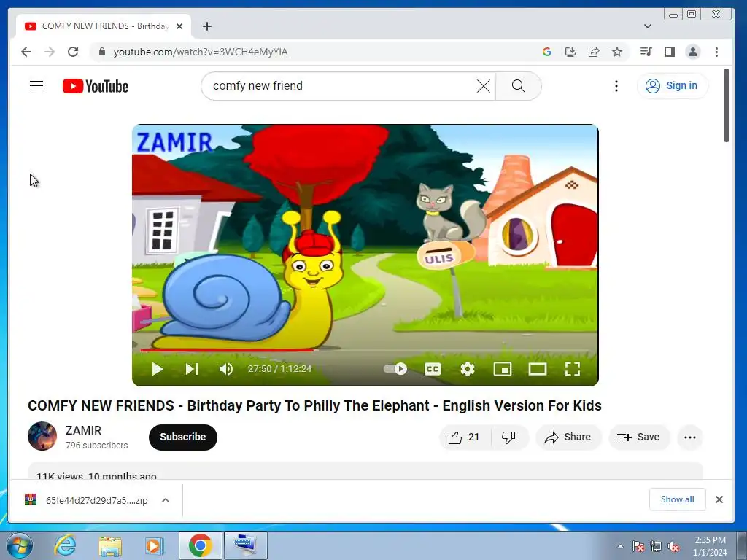The image size is (747, 560).
Task: Expand the tab search chevron
Action: 648,26
